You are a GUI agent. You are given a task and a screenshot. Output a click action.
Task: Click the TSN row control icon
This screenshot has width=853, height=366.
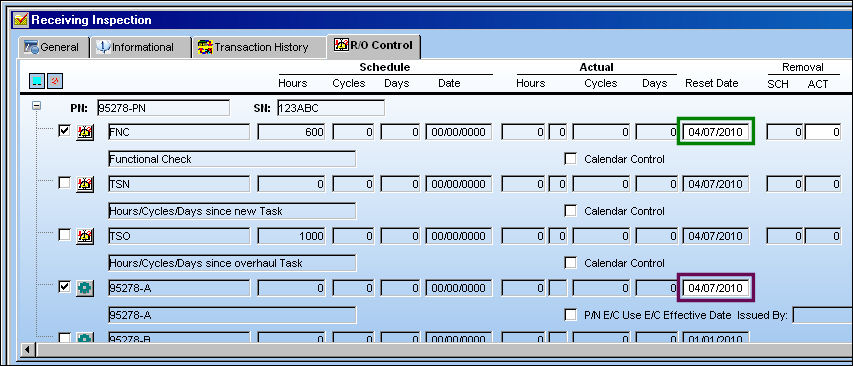84,184
